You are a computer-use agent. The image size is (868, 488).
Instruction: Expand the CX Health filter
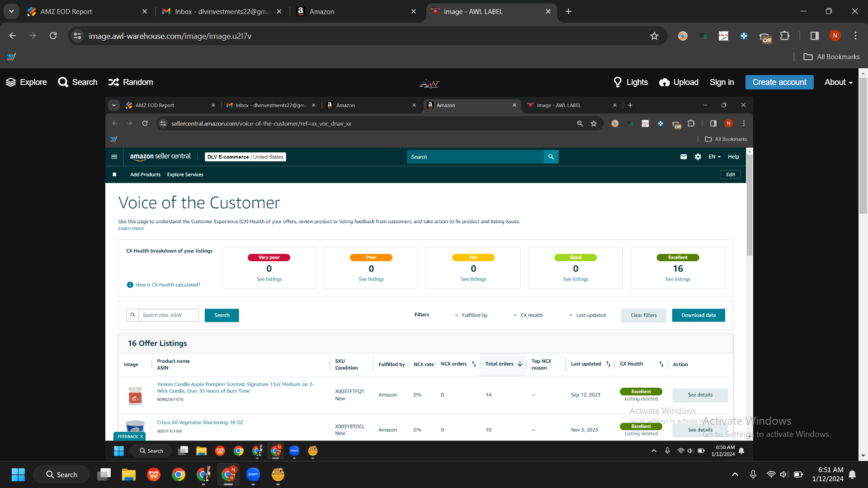528,315
